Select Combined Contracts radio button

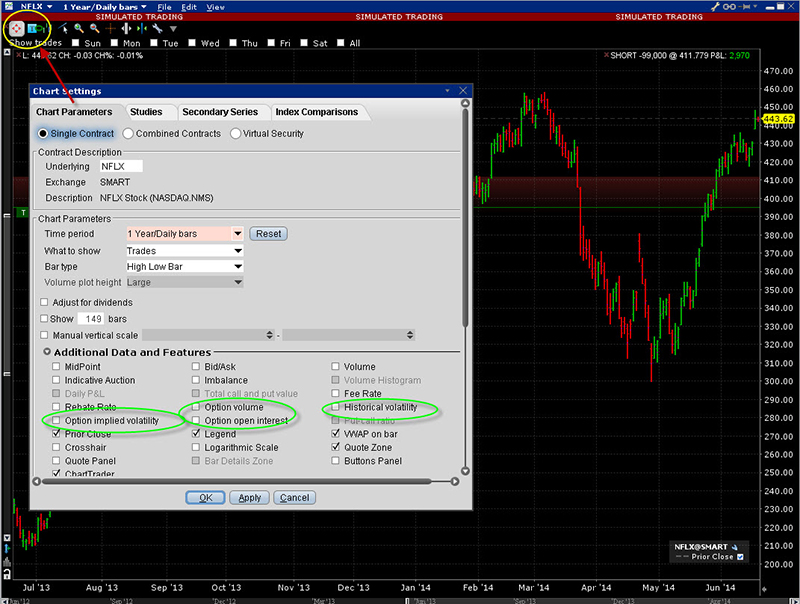tap(127, 133)
